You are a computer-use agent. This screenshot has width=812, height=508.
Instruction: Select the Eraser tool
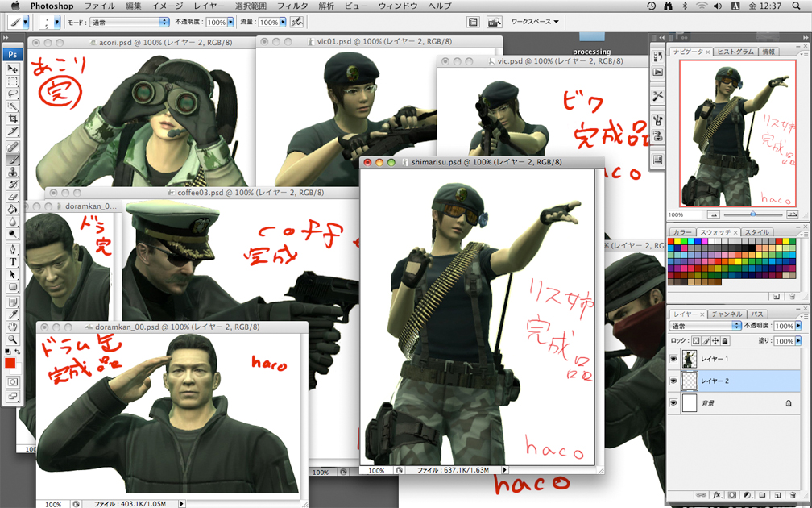tap(12, 197)
